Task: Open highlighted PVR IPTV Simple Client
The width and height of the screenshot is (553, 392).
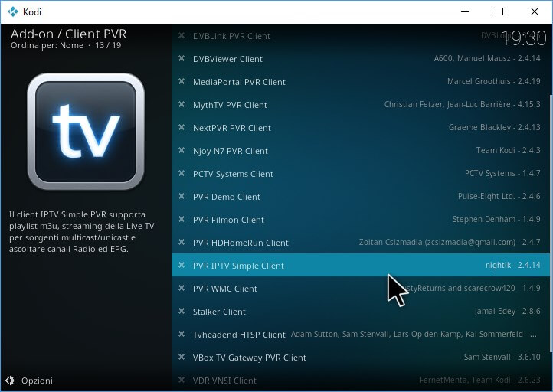Action: click(x=361, y=265)
